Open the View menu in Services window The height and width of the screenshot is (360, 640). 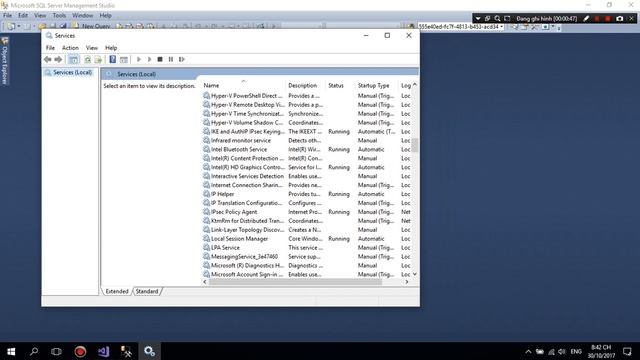pos(92,48)
